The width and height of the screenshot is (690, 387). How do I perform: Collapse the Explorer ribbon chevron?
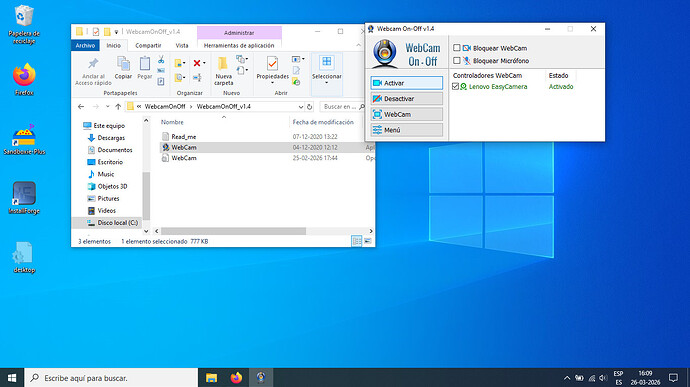(x=359, y=45)
